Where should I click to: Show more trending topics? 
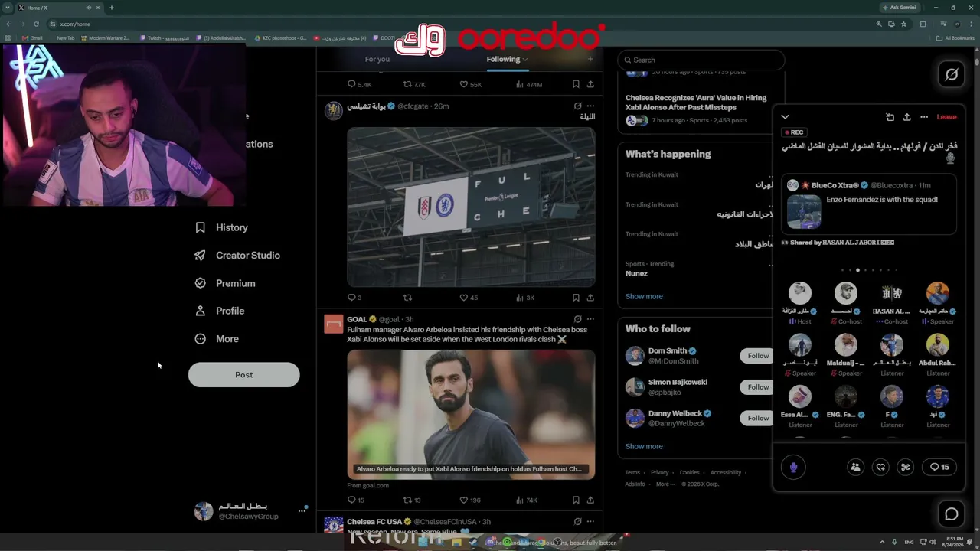click(644, 296)
